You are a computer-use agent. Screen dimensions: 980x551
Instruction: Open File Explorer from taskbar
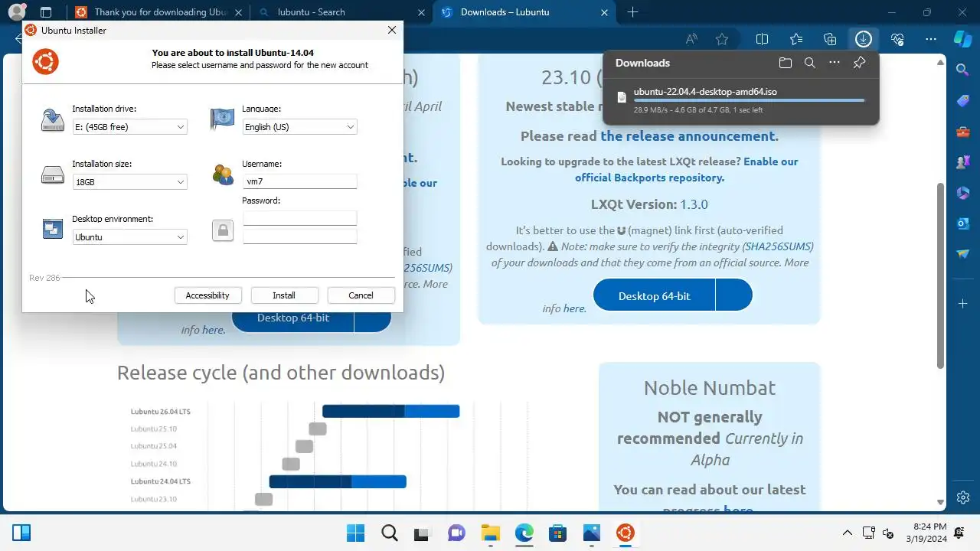coord(490,533)
